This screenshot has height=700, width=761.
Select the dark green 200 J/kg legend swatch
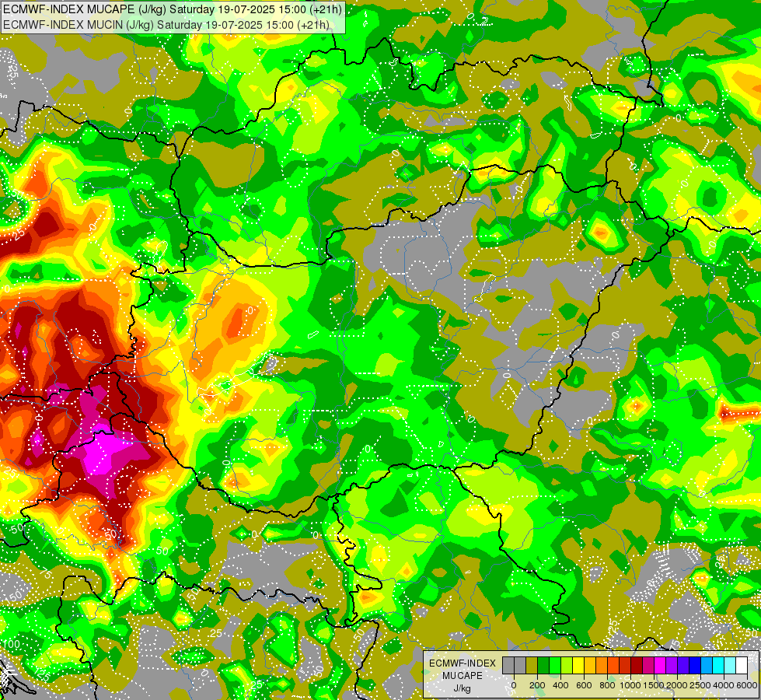(x=543, y=666)
